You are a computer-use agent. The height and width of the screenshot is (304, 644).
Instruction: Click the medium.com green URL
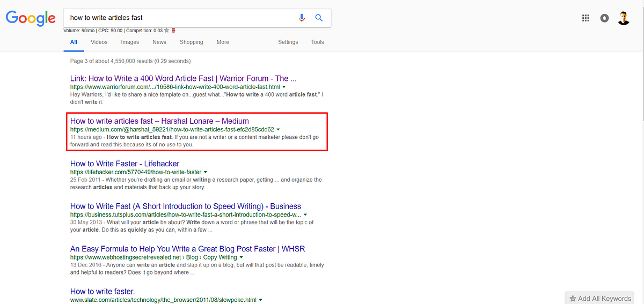(x=172, y=130)
